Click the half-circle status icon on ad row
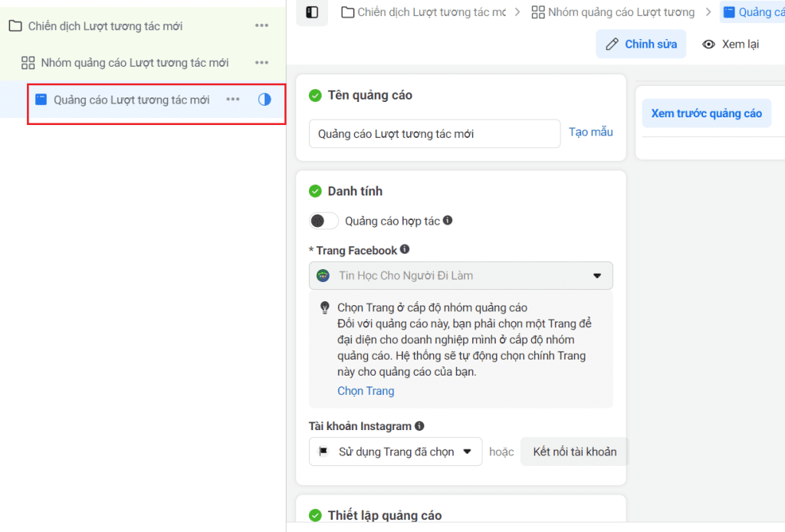The width and height of the screenshot is (785, 532). (264, 100)
